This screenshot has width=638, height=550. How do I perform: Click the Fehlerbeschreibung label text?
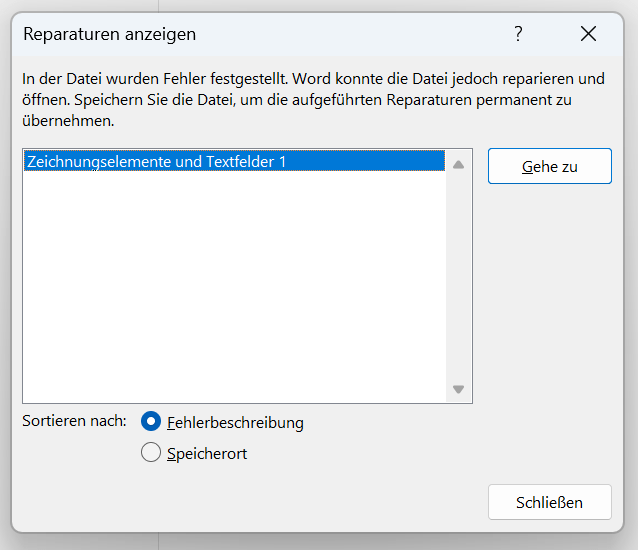235,422
